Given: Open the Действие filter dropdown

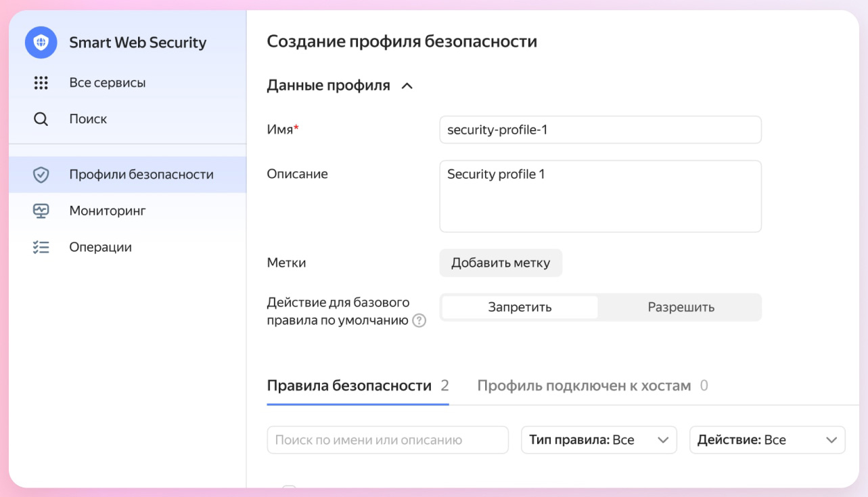Looking at the screenshot, I should click(x=767, y=440).
